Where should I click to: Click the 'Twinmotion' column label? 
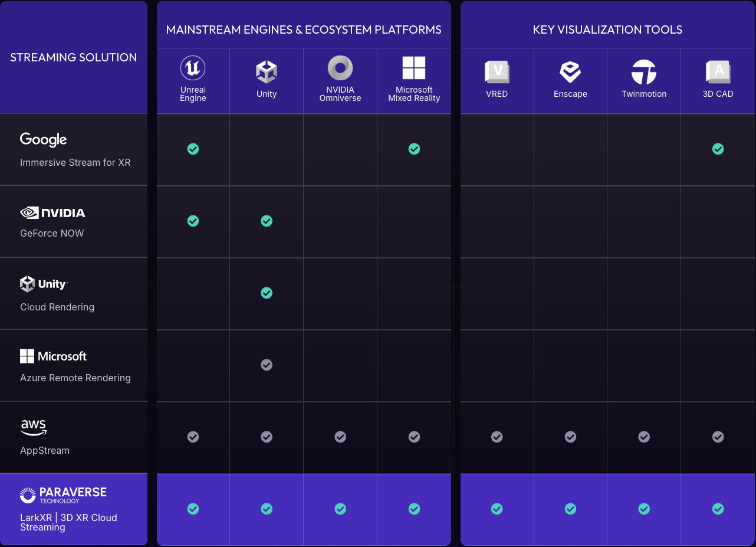pyautogui.click(x=644, y=94)
